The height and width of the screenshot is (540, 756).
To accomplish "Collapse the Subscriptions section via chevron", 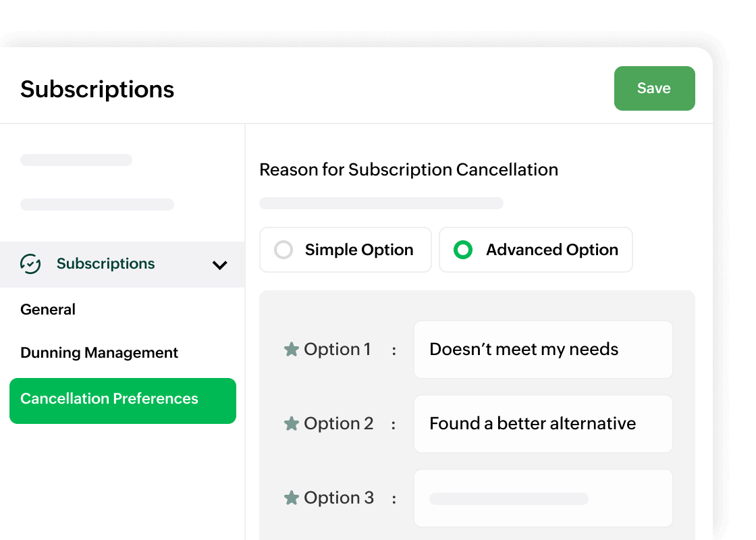I will pos(219,265).
